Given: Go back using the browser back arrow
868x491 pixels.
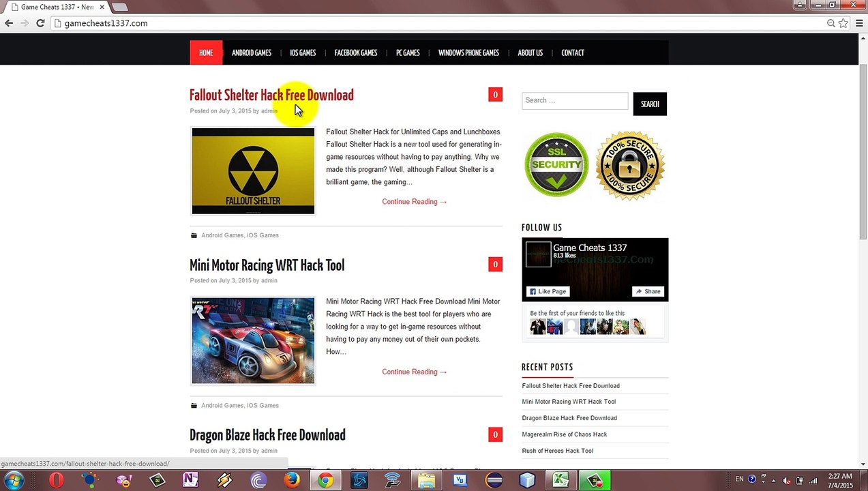Looking at the screenshot, I should click(9, 23).
